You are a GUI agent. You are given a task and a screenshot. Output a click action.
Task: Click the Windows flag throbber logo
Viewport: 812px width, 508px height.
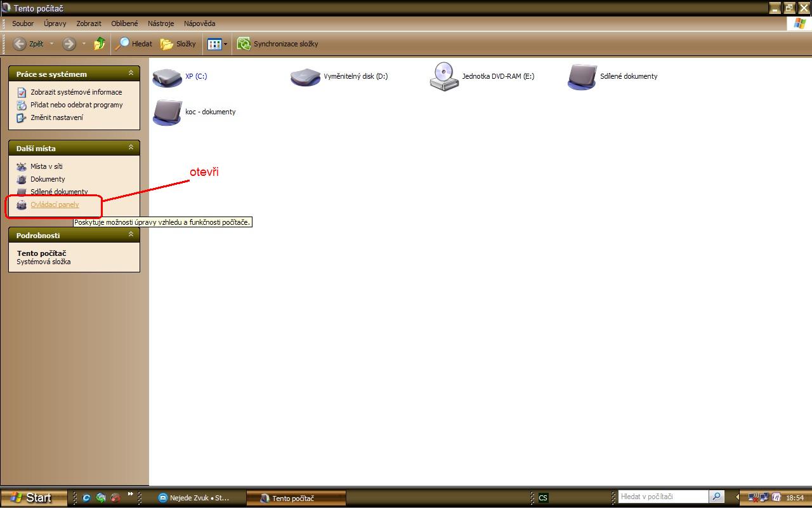click(798, 23)
